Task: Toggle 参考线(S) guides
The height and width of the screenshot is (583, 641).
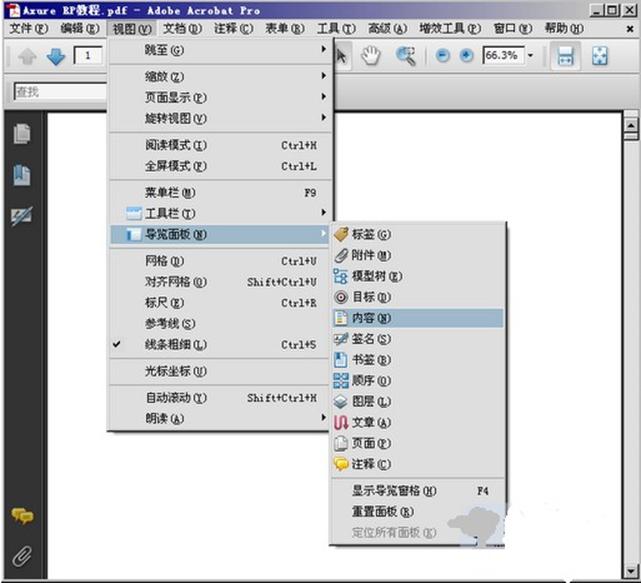Action: [x=220, y=324]
